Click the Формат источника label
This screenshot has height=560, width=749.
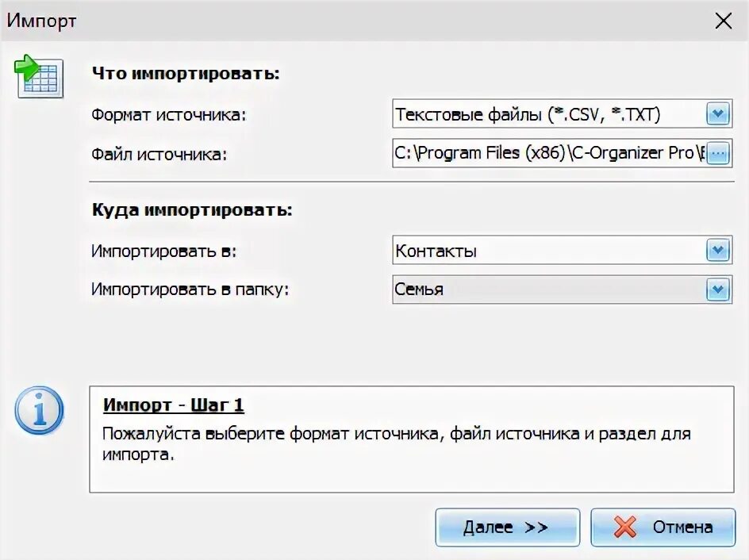click(169, 115)
